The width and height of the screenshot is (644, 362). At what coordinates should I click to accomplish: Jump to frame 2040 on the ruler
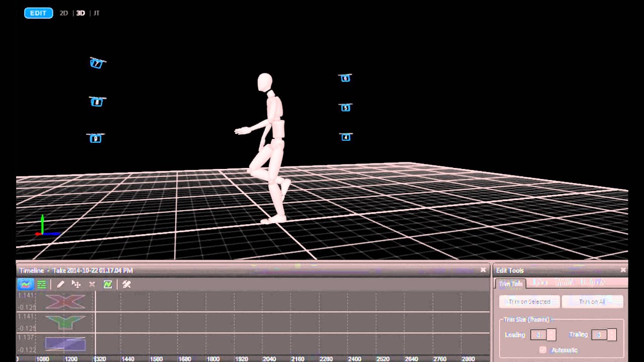pyautogui.click(x=270, y=359)
